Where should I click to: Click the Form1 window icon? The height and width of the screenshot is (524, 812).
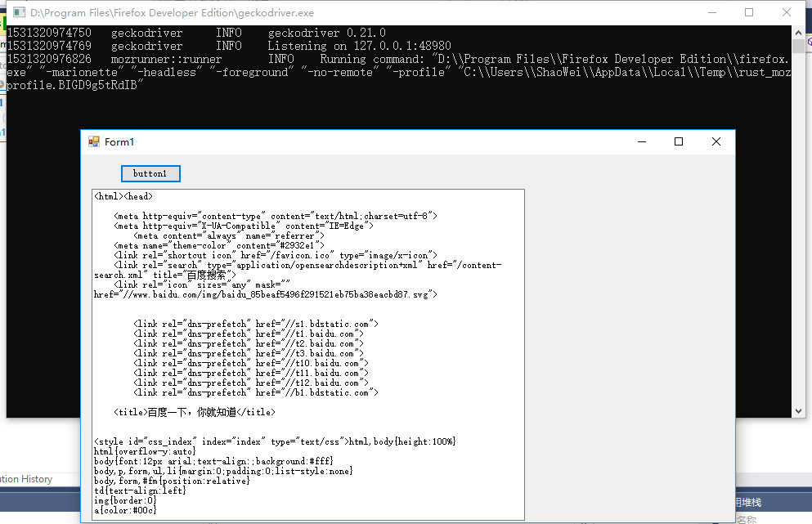point(94,141)
